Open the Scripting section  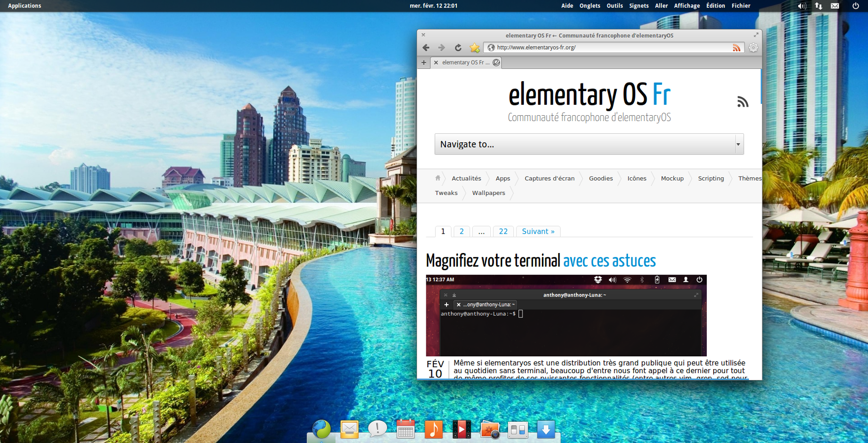[x=711, y=179]
